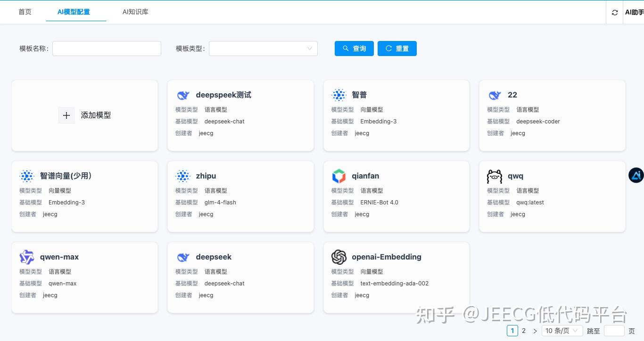Switch to the 首页 tab
Image resolution: width=644 pixels, height=341 pixels.
click(x=25, y=12)
